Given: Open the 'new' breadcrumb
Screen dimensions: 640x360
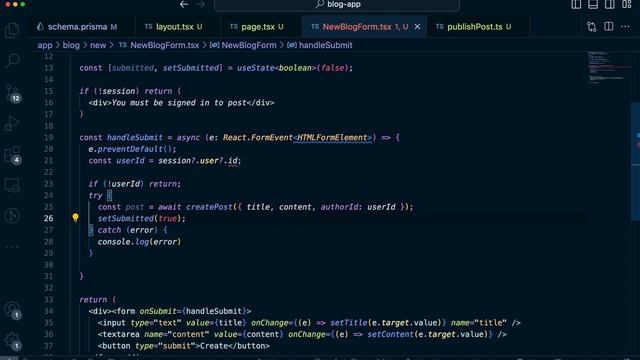Looking at the screenshot, I should [98, 45].
